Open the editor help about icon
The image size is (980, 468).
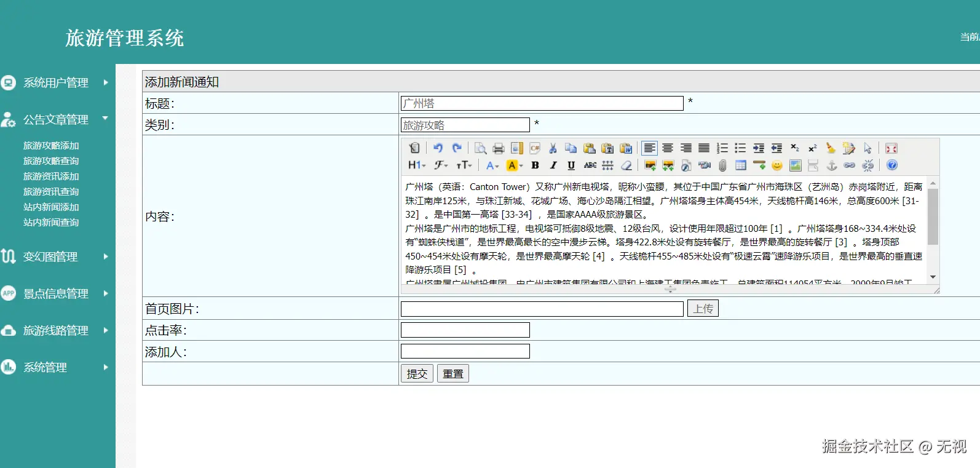click(x=892, y=165)
